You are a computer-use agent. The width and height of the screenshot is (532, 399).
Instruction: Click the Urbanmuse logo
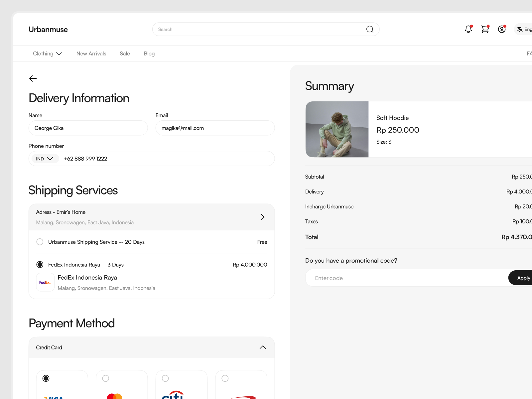pos(48,30)
